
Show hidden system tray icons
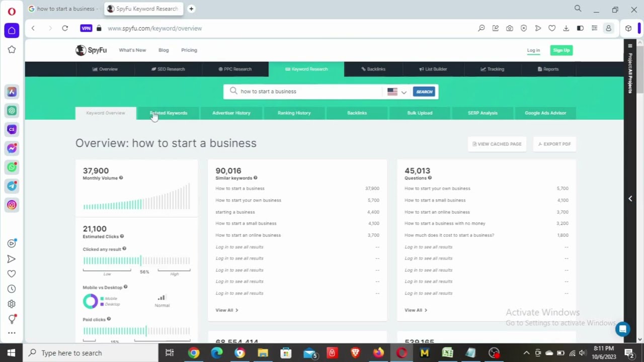pyautogui.click(x=526, y=353)
